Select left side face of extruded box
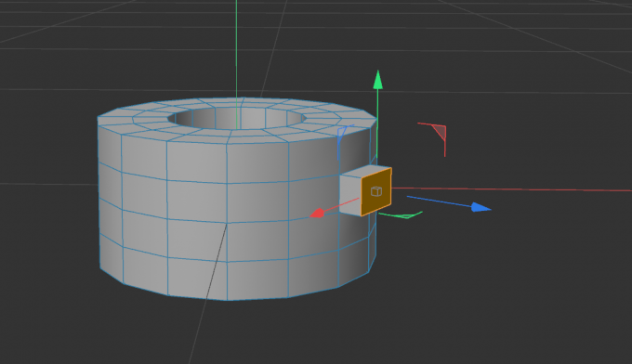632x364 pixels. pos(350,194)
